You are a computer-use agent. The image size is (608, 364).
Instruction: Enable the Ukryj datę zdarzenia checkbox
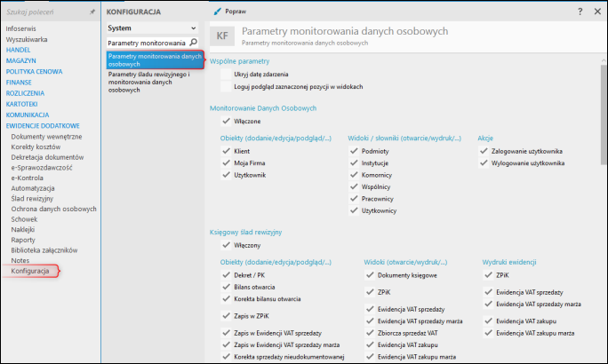(x=226, y=75)
